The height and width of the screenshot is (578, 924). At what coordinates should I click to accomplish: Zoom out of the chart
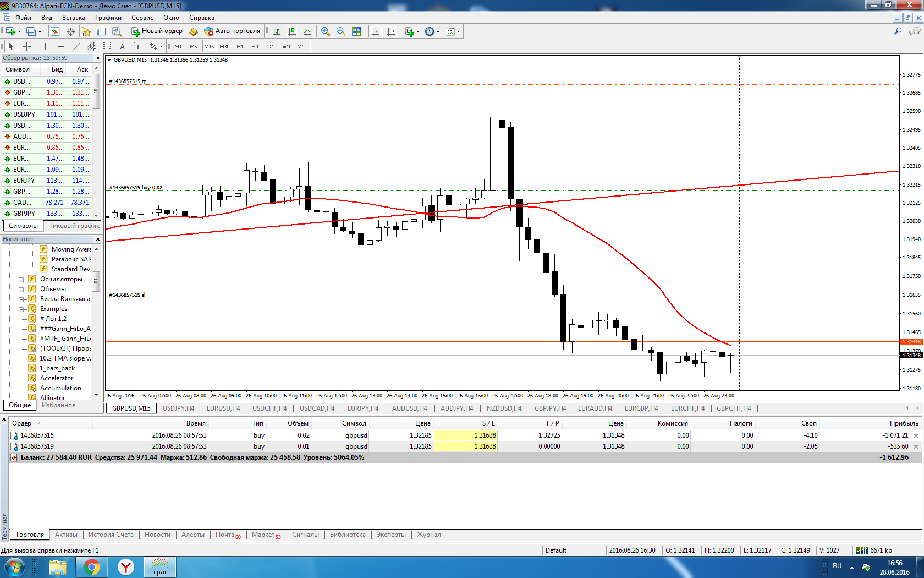341,31
